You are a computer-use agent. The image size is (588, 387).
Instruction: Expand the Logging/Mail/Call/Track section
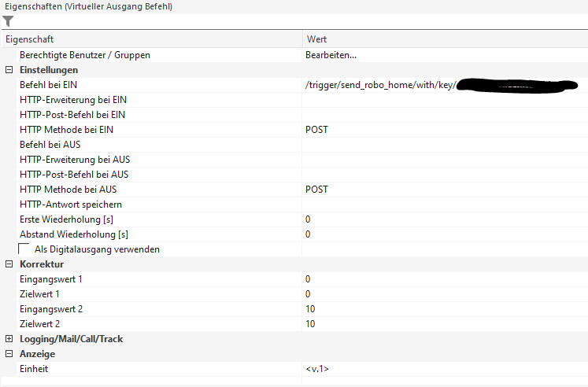pos(9,339)
